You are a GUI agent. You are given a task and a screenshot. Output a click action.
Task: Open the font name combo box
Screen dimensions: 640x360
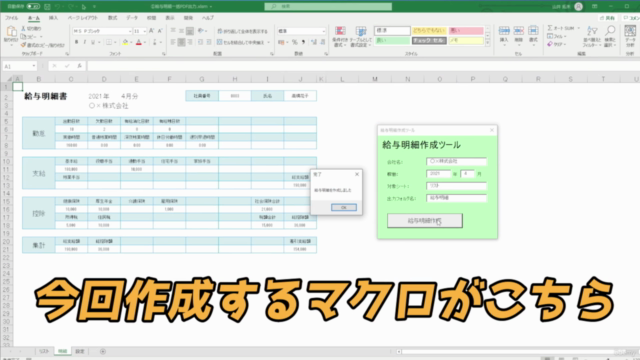point(102,31)
